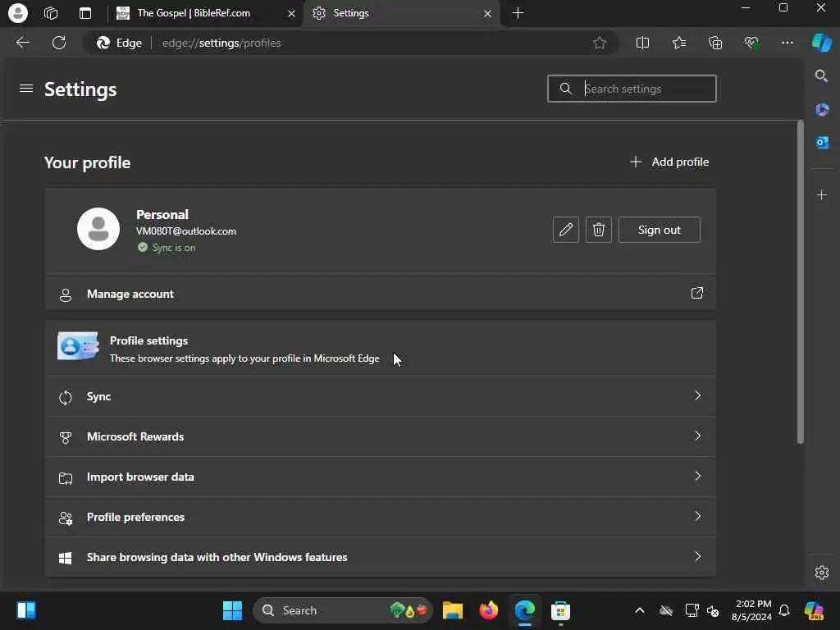Open the notification bell in taskbar

(x=784, y=610)
